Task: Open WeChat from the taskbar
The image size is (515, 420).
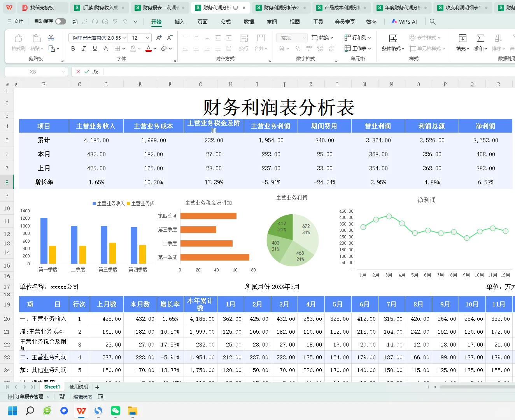Action: click(116, 411)
